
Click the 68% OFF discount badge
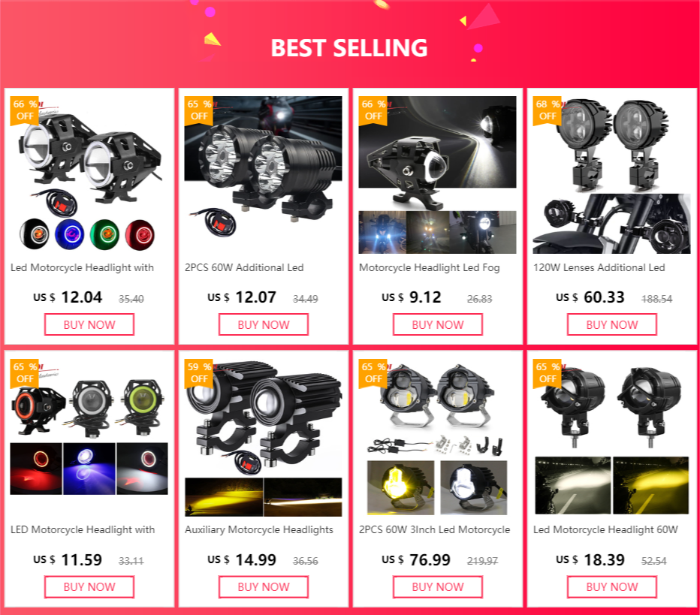548,110
